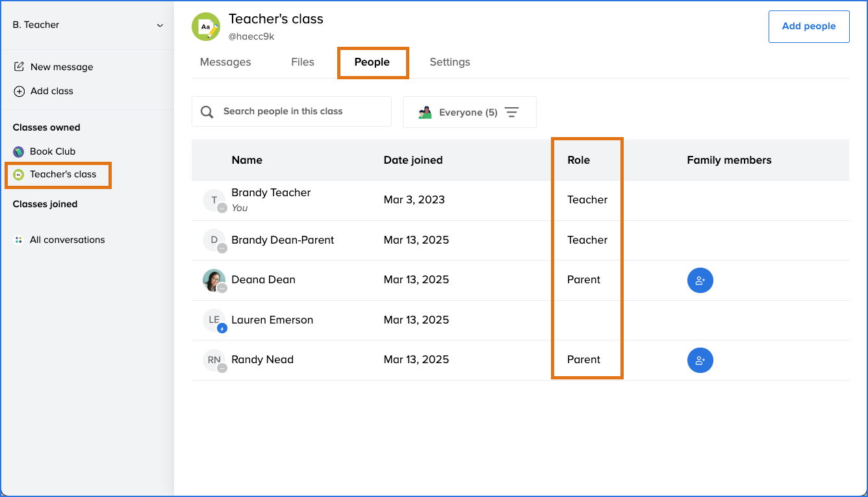
Task: Click the New message compose icon
Action: click(x=19, y=67)
